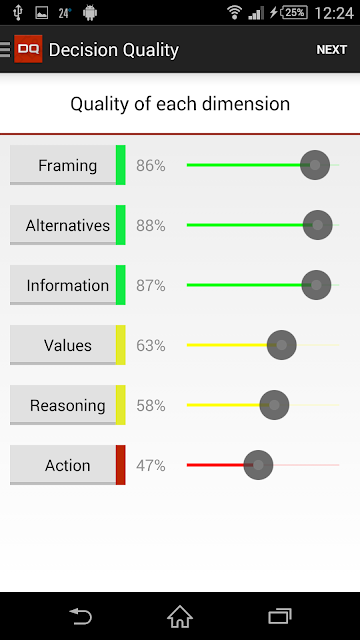Tap the Android back arrow icon
Screen dimensions: 360x640
tap(81, 616)
